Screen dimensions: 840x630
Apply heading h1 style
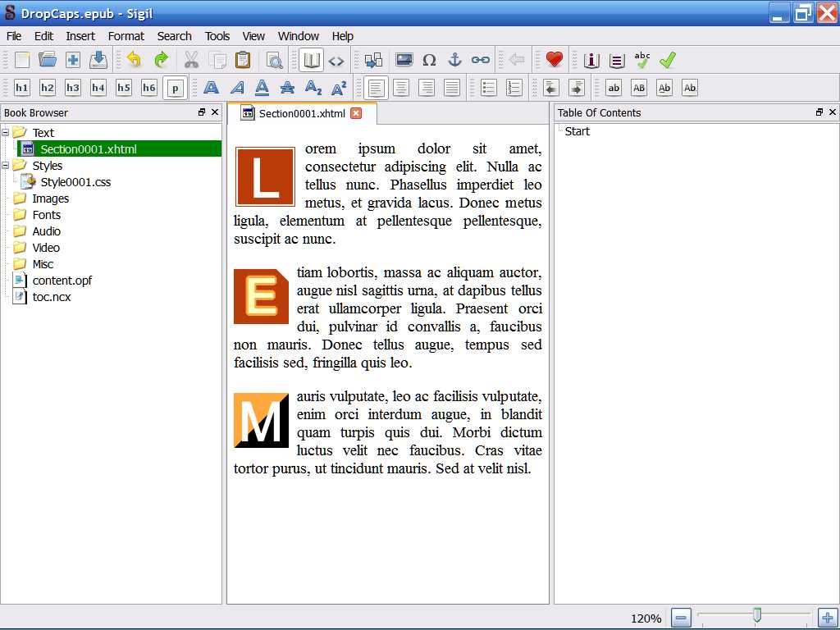pos(22,88)
